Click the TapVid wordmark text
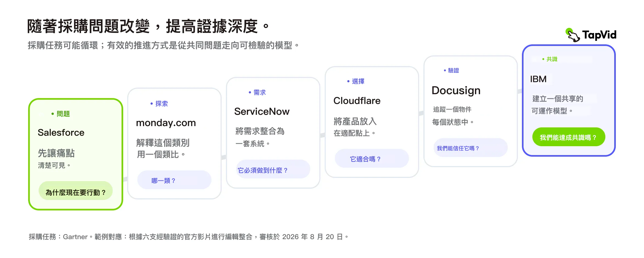644x258 pixels. point(599,35)
